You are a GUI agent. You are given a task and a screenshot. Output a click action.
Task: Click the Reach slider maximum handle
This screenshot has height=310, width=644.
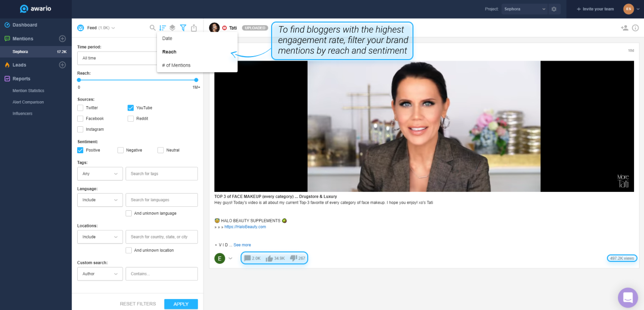click(196, 80)
